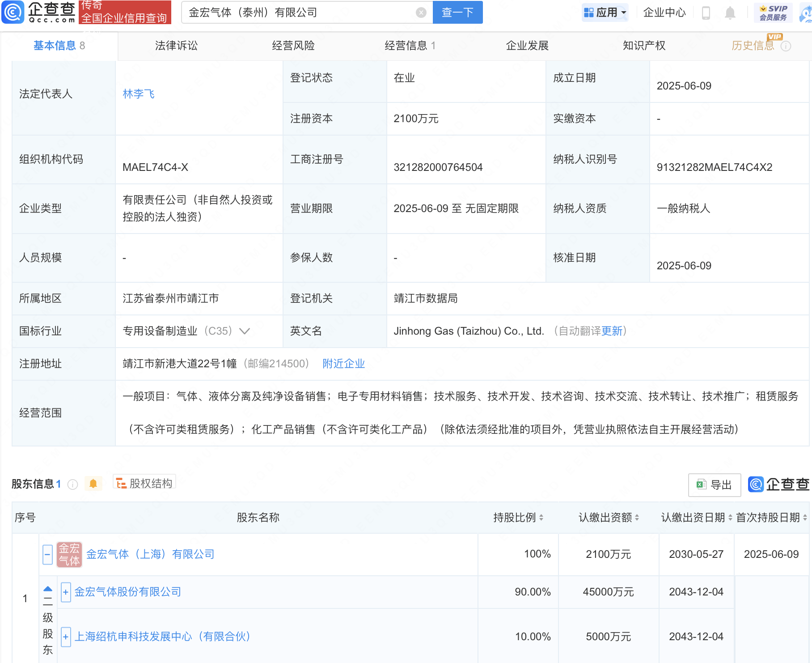Switch to the 经营风险 tab
This screenshot has height=663, width=812.
pyautogui.click(x=293, y=46)
